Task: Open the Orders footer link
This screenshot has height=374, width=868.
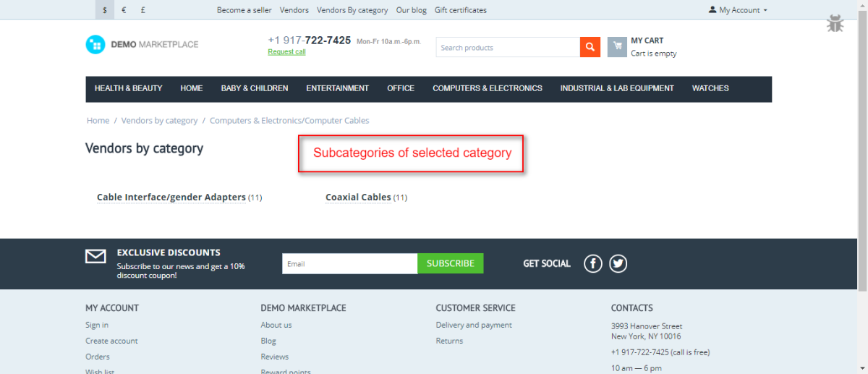Action: coord(98,357)
